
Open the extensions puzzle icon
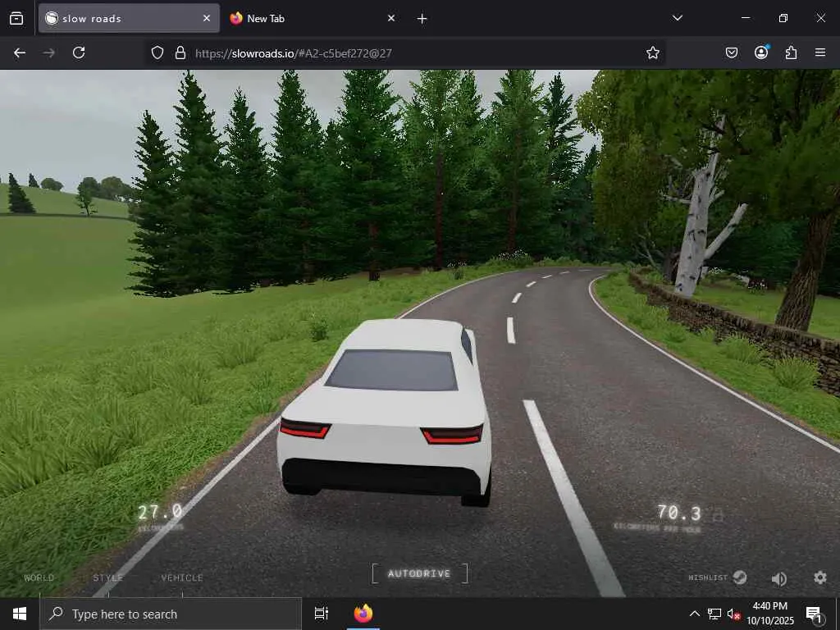(791, 52)
